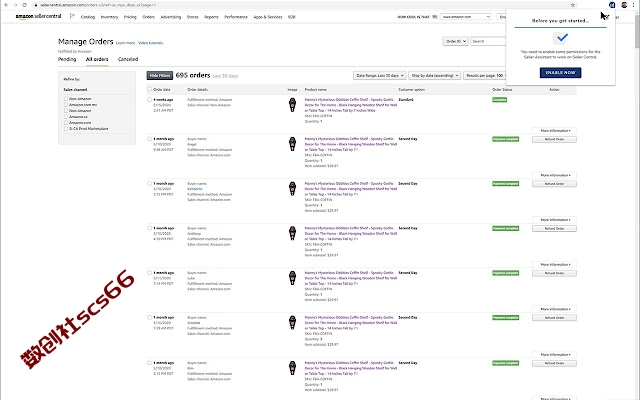Open the Chrome three-dot menu
640x400 pixels.
tap(635, 5)
